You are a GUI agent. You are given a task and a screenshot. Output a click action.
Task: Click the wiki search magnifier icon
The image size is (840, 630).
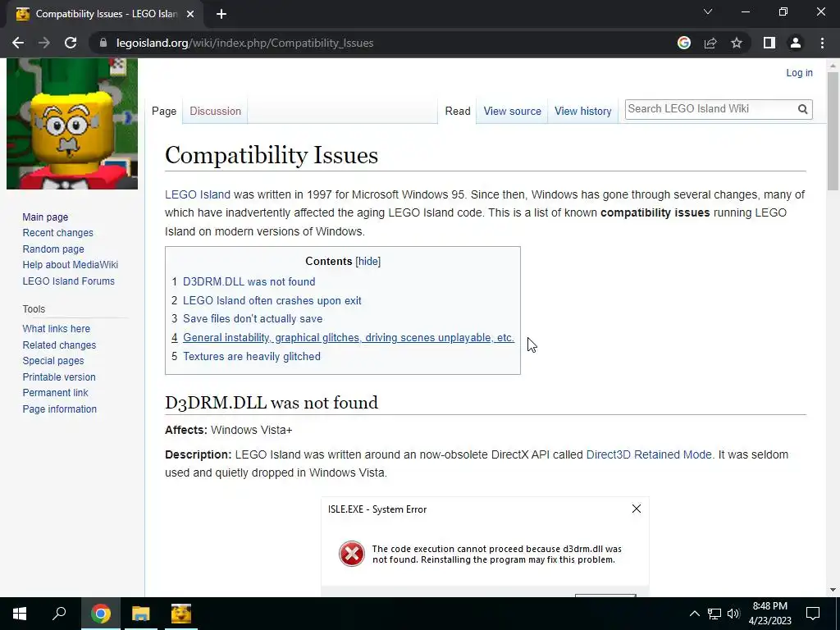[x=802, y=109]
